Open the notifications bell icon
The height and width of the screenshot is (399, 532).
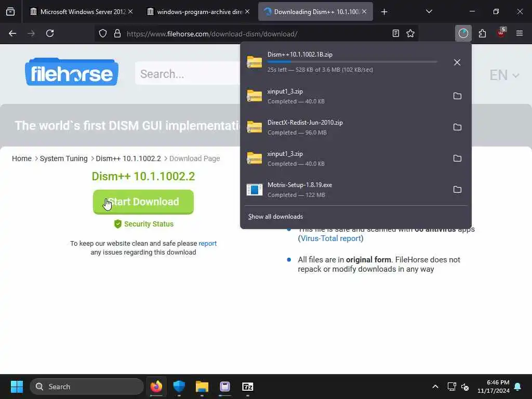click(x=518, y=387)
